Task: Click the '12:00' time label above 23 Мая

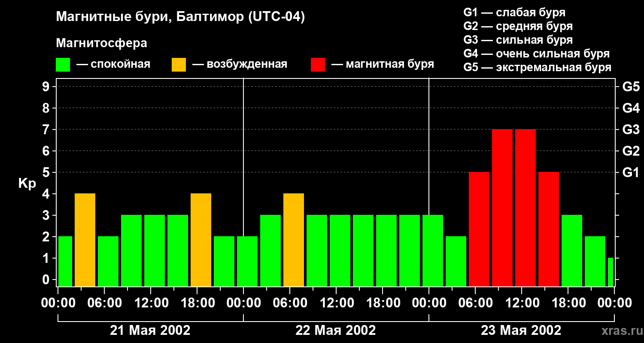Action: (522, 303)
